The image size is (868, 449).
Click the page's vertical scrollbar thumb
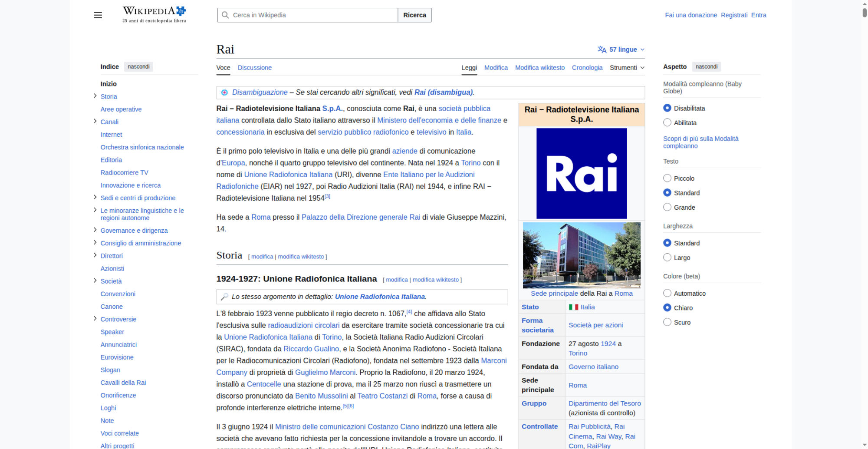pyautogui.click(x=864, y=10)
